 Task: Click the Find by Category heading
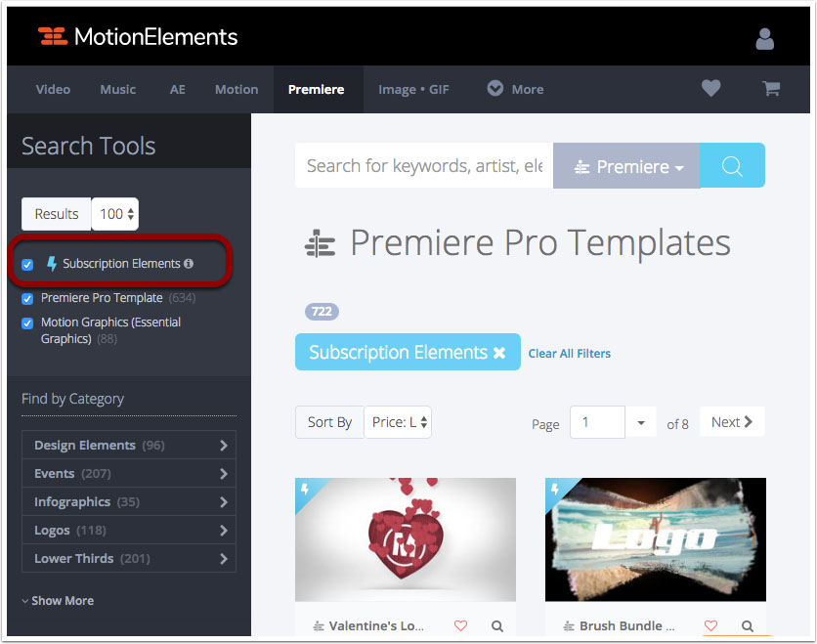click(x=72, y=399)
